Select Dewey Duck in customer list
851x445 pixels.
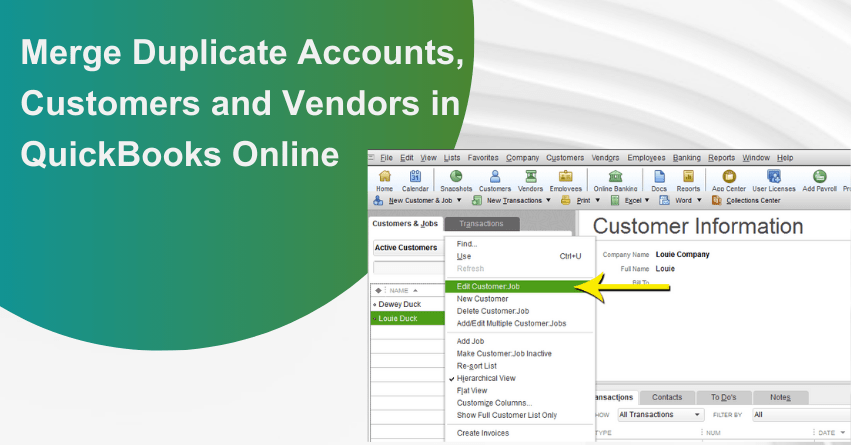(408, 304)
